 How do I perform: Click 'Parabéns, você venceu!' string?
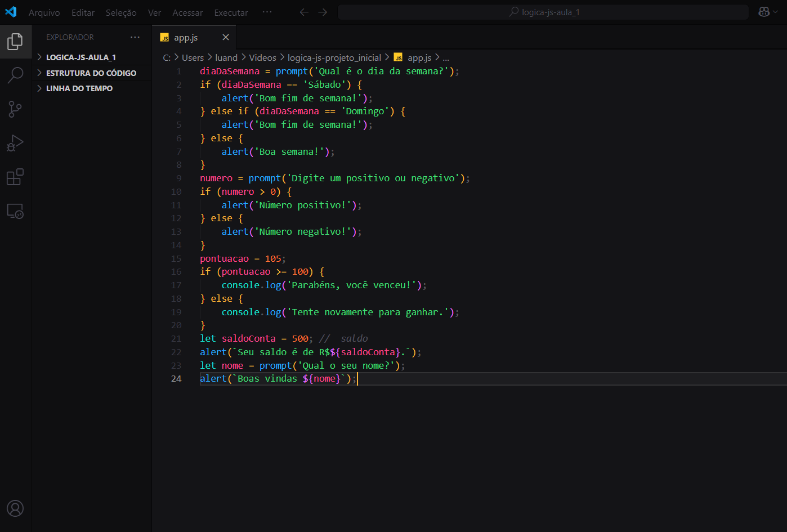351,285
